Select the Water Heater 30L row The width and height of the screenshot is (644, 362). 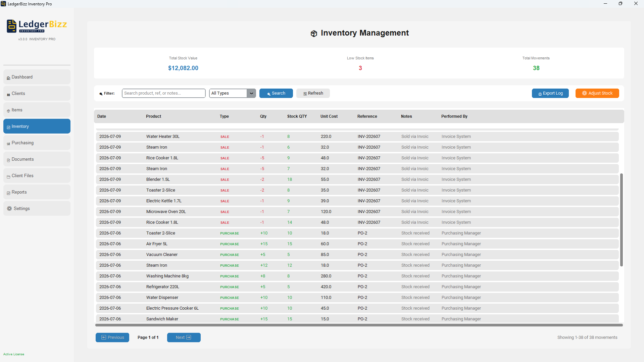click(357, 137)
